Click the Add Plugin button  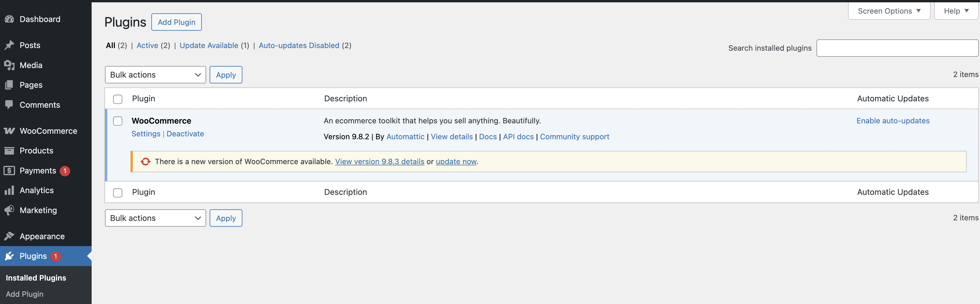pos(177,22)
